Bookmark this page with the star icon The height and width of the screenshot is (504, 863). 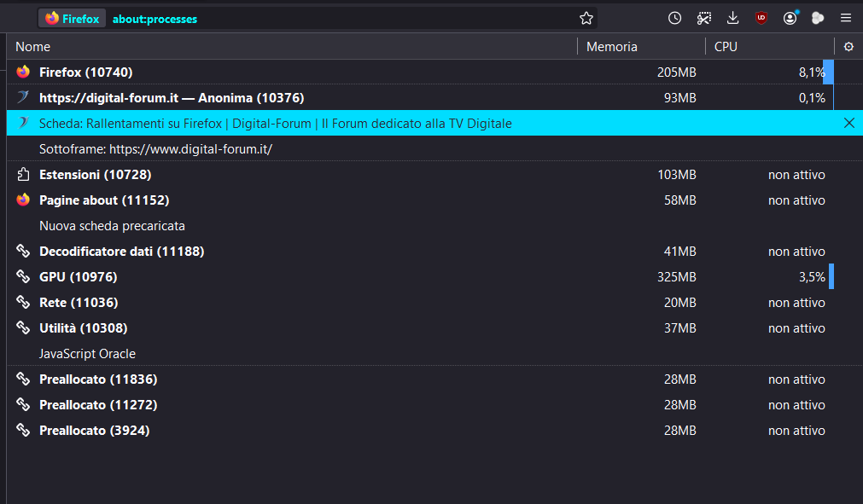[x=586, y=18]
